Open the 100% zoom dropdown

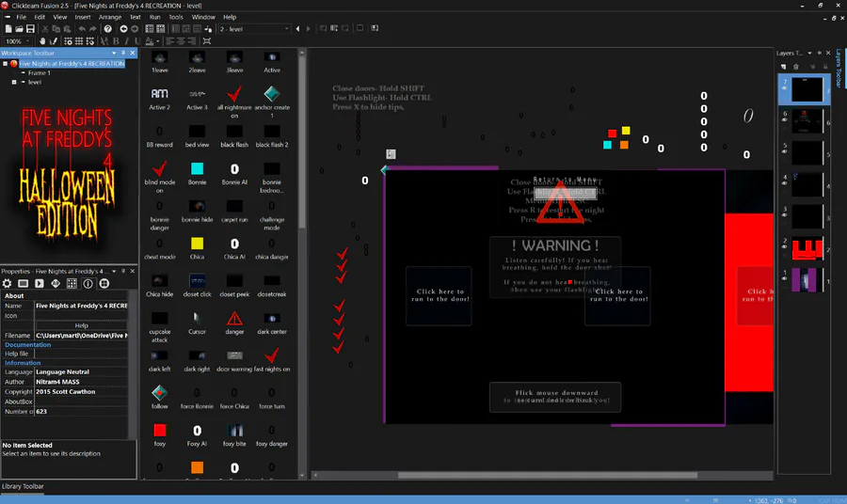(x=28, y=41)
